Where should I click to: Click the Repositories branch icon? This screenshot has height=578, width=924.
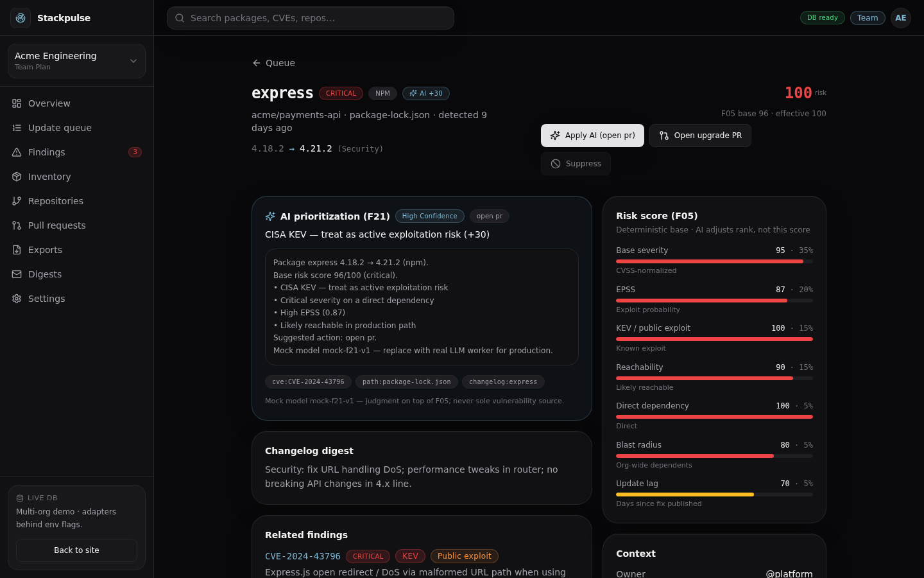[17, 201]
